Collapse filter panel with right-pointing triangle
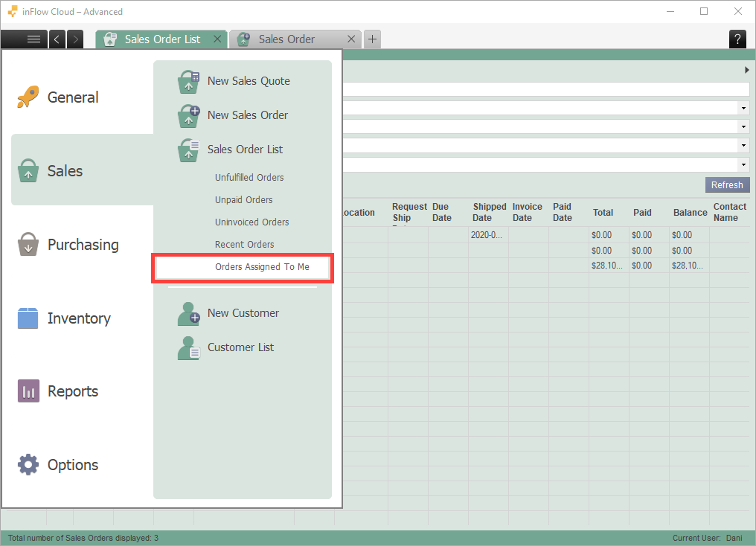 tap(746, 70)
